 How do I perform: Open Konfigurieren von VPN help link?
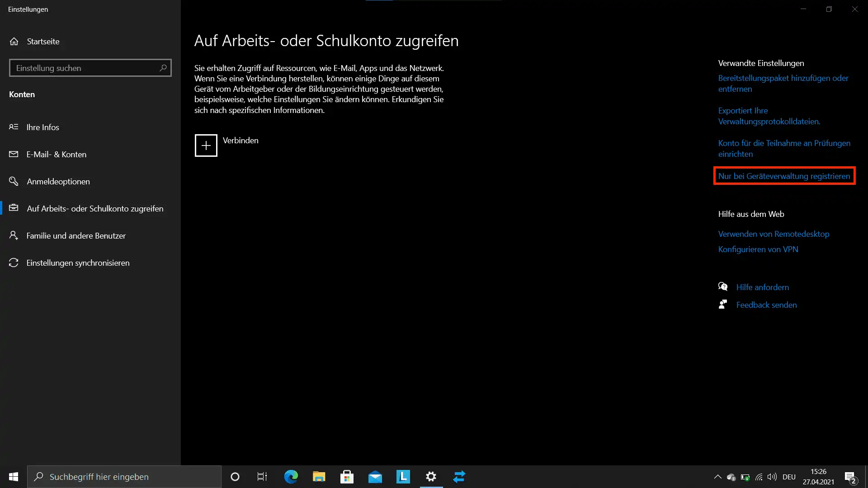[758, 249]
